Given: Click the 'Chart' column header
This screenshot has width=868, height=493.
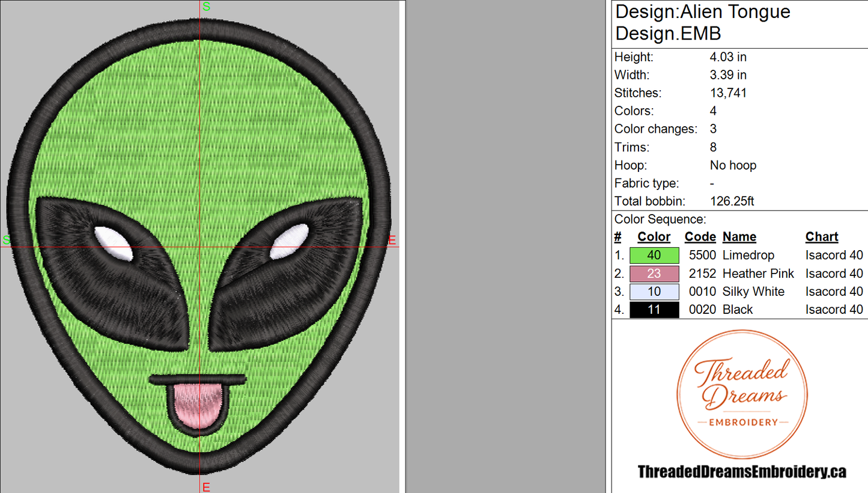Looking at the screenshot, I should pos(822,237).
